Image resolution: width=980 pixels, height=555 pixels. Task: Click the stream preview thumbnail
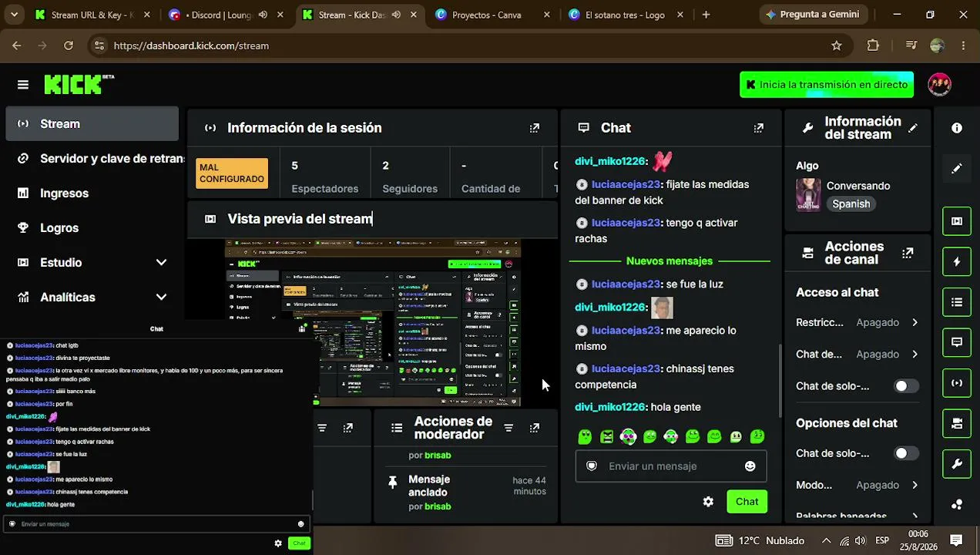click(x=373, y=323)
